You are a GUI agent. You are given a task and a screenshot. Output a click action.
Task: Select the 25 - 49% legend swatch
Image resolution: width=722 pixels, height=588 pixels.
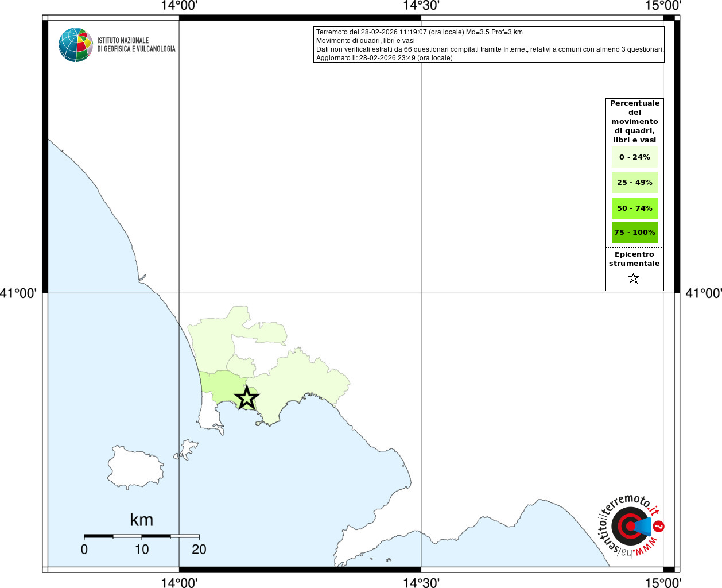click(x=635, y=183)
